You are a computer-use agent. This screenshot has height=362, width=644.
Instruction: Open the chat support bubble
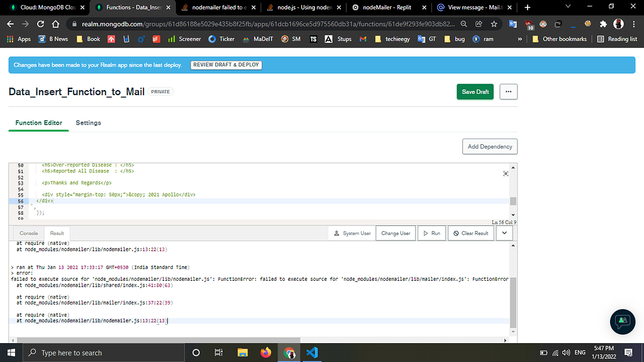click(x=623, y=321)
